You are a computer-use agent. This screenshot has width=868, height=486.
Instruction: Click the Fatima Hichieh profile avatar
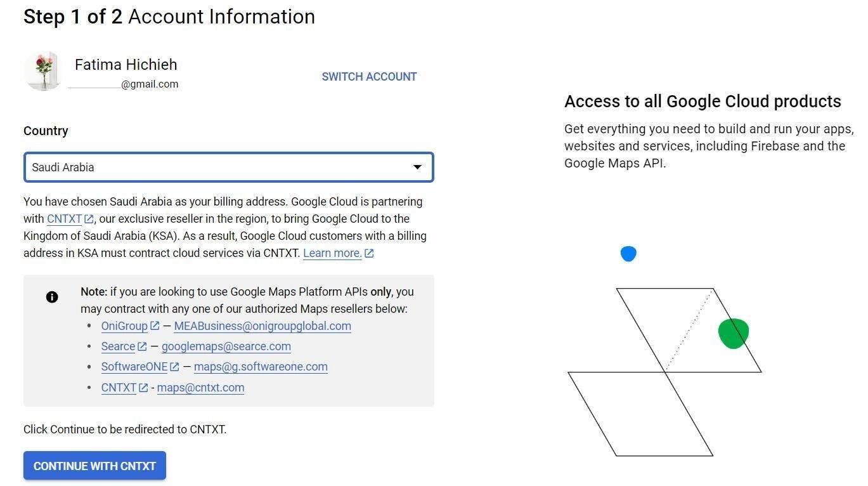(43, 71)
